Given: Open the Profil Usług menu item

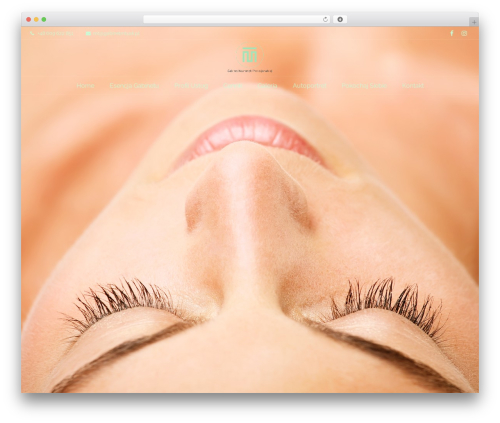Looking at the screenshot, I should (191, 86).
